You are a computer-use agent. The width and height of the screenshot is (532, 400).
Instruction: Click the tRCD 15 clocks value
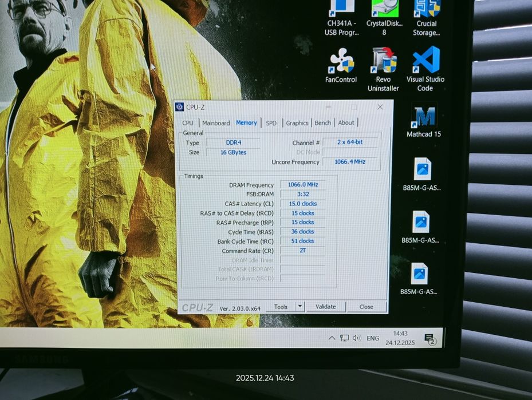(303, 213)
